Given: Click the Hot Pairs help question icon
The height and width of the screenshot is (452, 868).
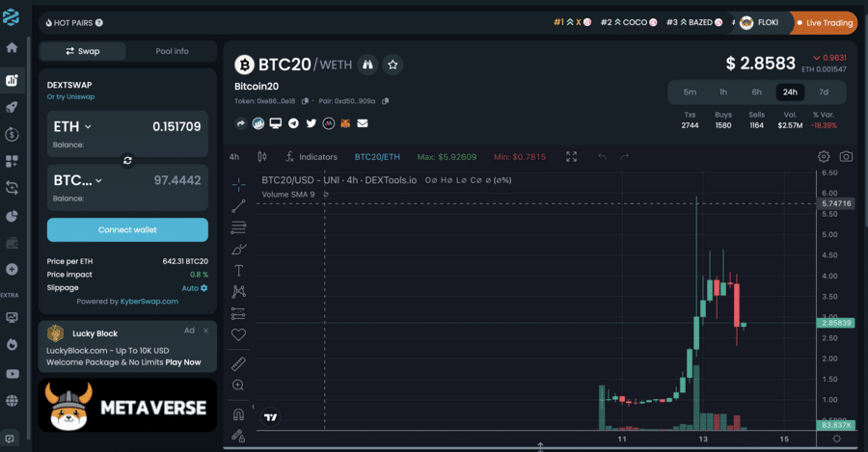Looking at the screenshot, I should coord(99,23).
